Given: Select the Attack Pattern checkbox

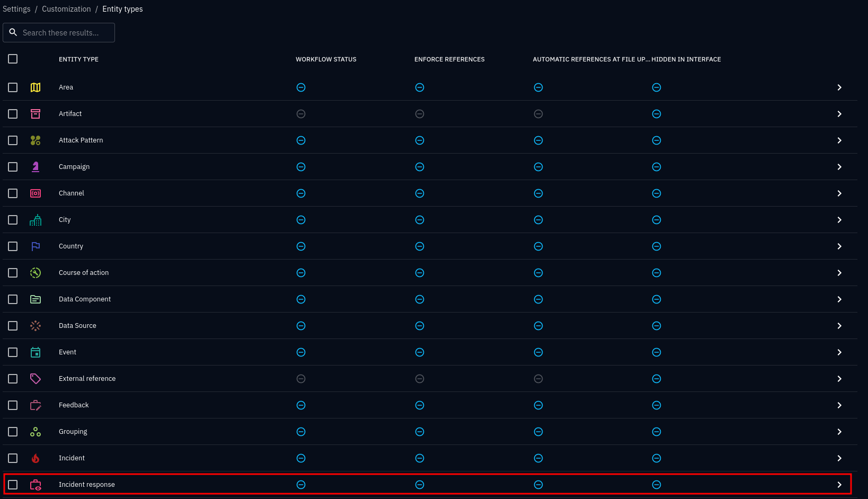Looking at the screenshot, I should pyautogui.click(x=13, y=140).
